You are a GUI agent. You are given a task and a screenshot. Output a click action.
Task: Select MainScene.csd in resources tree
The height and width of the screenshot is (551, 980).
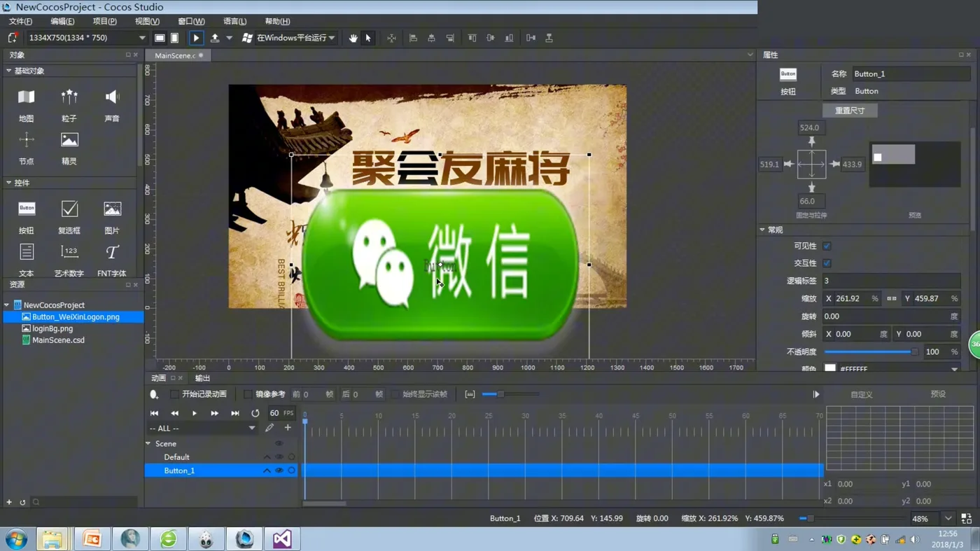tap(58, 340)
